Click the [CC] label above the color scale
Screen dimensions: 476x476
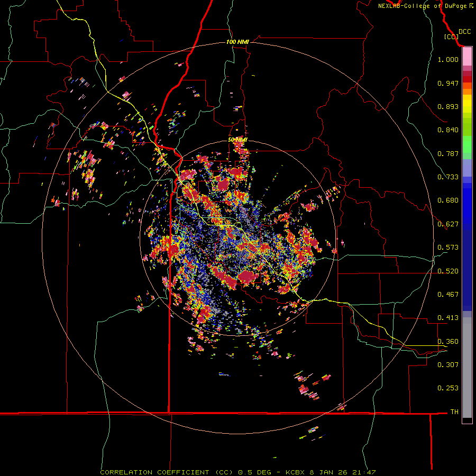click(x=452, y=36)
